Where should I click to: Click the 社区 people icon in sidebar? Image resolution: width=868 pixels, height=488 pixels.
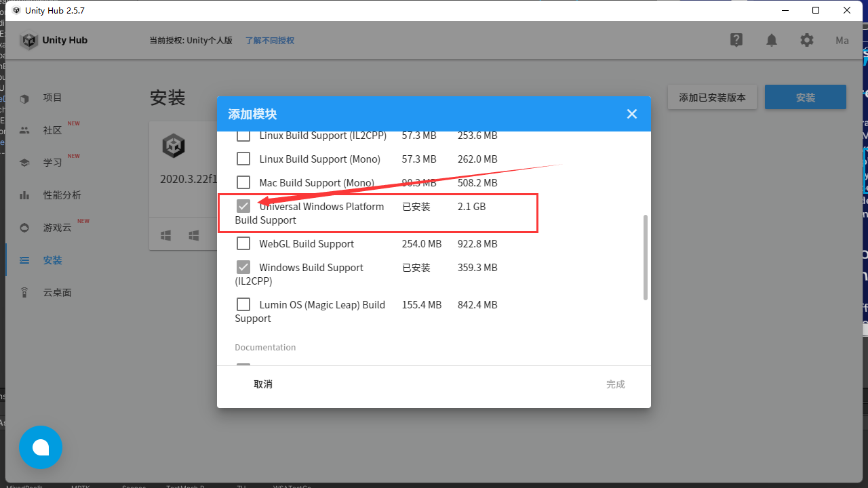point(24,130)
